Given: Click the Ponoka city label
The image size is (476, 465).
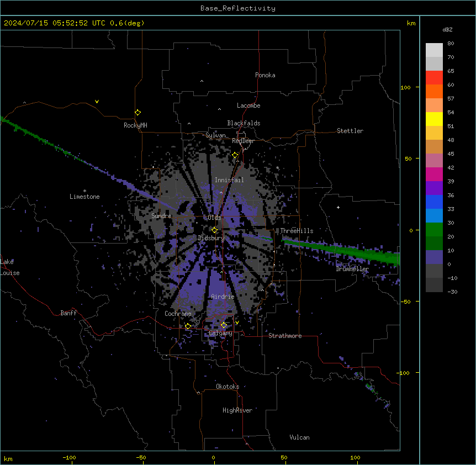Looking at the screenshot, I should pos(265,75).
